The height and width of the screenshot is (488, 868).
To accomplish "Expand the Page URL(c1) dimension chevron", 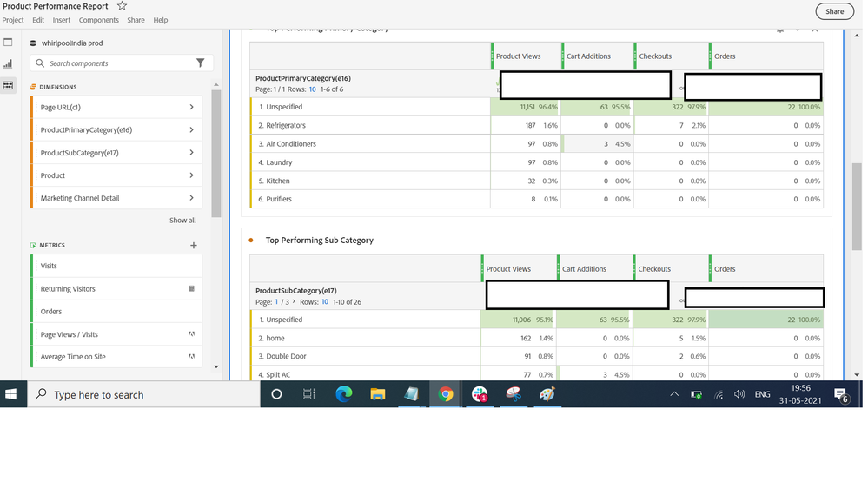I will (191, 108).
